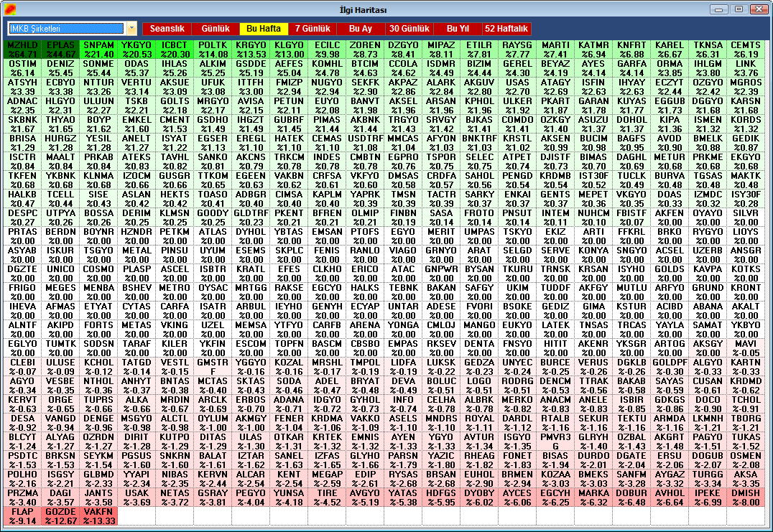Click the EGLYO %0.00 cell
This screenshot has width=773, height=532.
[23, 348]
